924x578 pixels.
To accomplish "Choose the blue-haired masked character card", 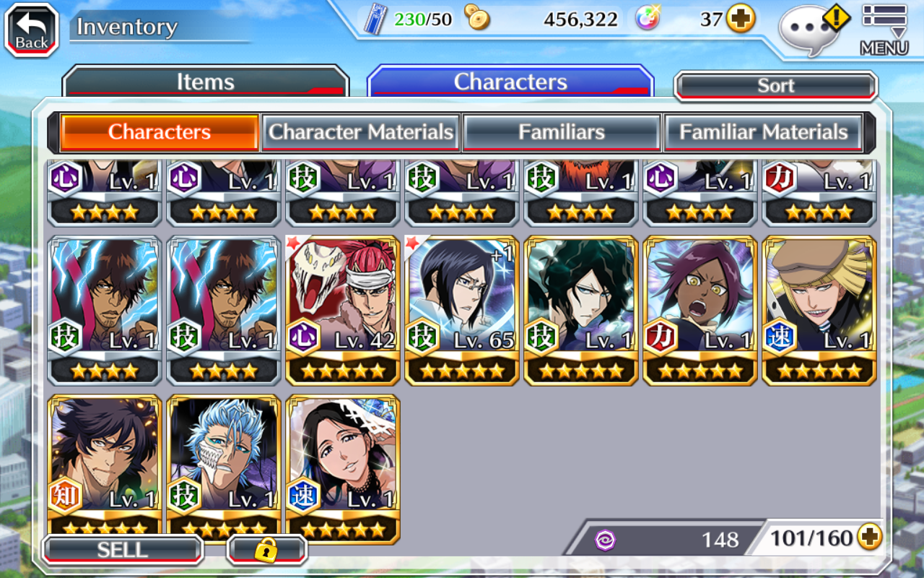I will coord(224,467).
